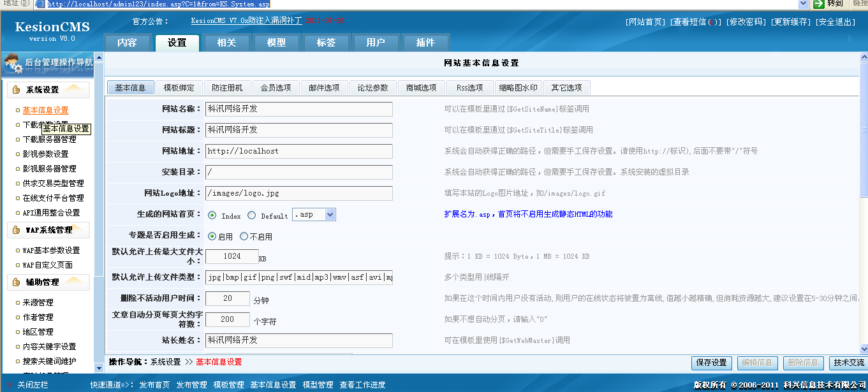868x392 pixels.
Task: Switch to the 模板绑定 tab
Action: click(x=176, y=87)
